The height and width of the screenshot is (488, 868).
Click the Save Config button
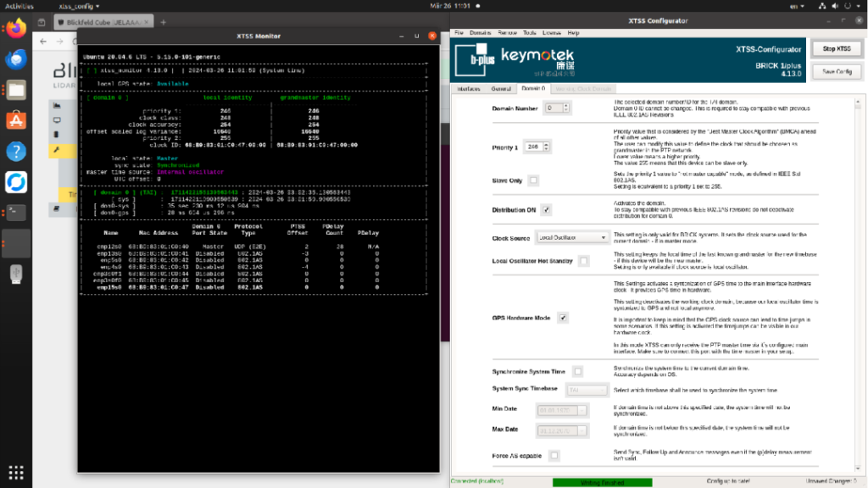[x=837, y=71]
